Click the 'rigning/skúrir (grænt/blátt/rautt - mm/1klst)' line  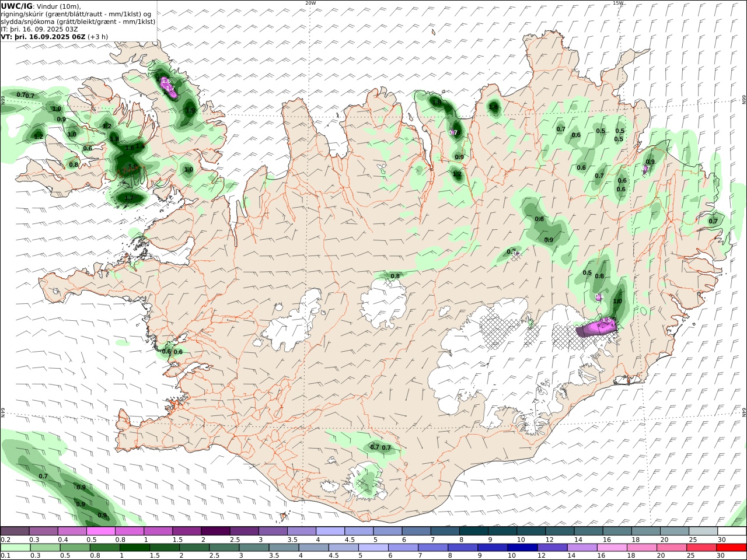(x=75, y=14)
